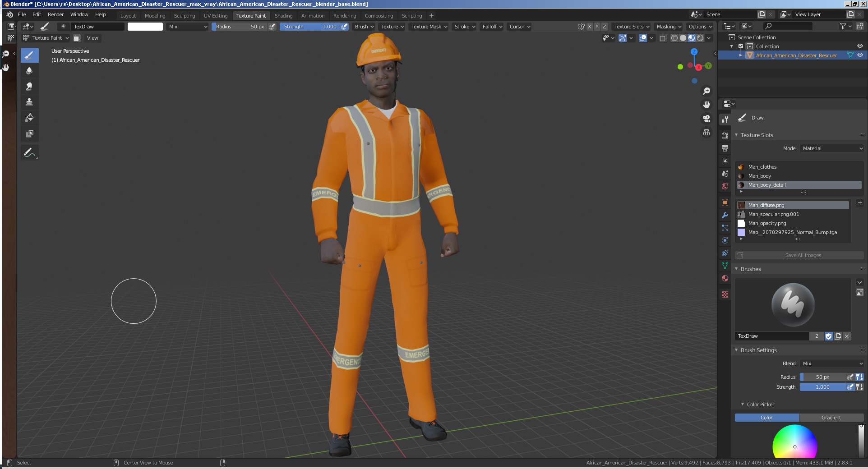Select the Mask tool
Viewport: 868px width, 469px height.
coord(29,133)
